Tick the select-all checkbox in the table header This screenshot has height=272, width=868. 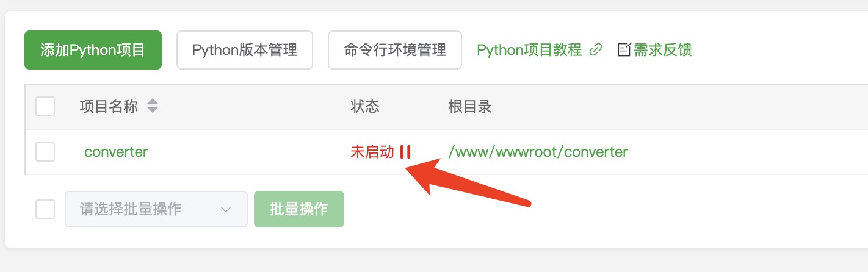click(45, 106)
